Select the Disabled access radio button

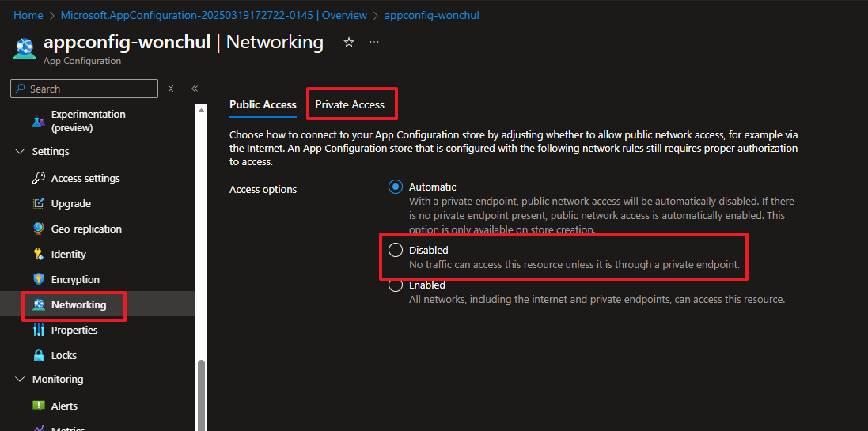396,250
